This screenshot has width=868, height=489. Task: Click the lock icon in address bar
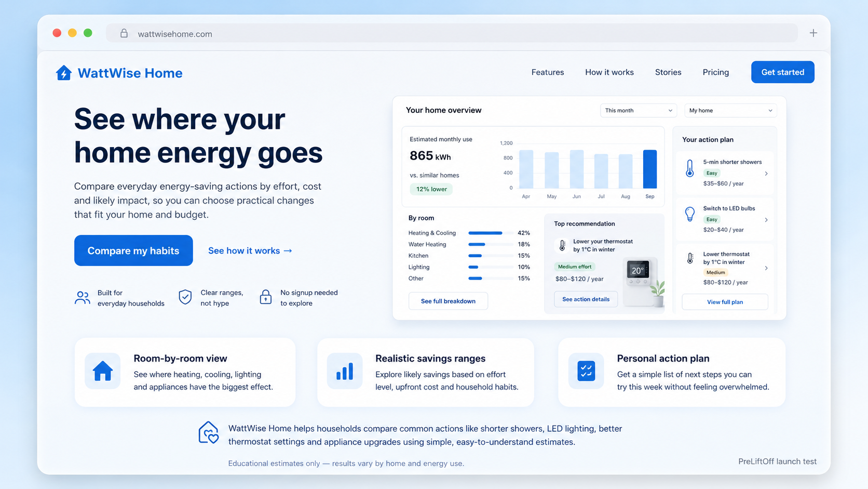pos(124,33)
